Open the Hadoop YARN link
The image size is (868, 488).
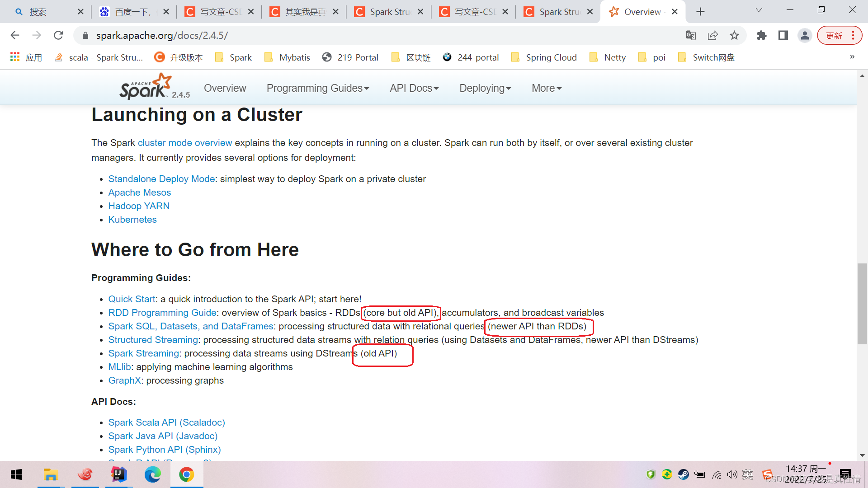point(139,206)
